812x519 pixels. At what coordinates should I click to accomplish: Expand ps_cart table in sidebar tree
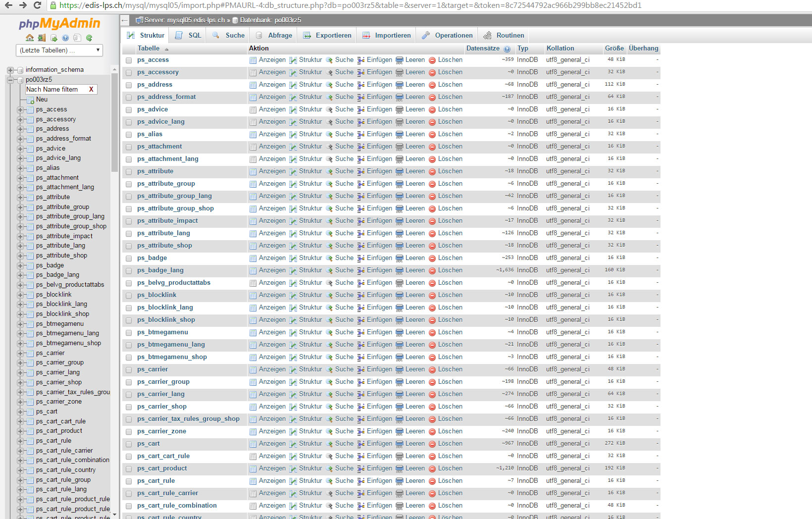point(20,412)
